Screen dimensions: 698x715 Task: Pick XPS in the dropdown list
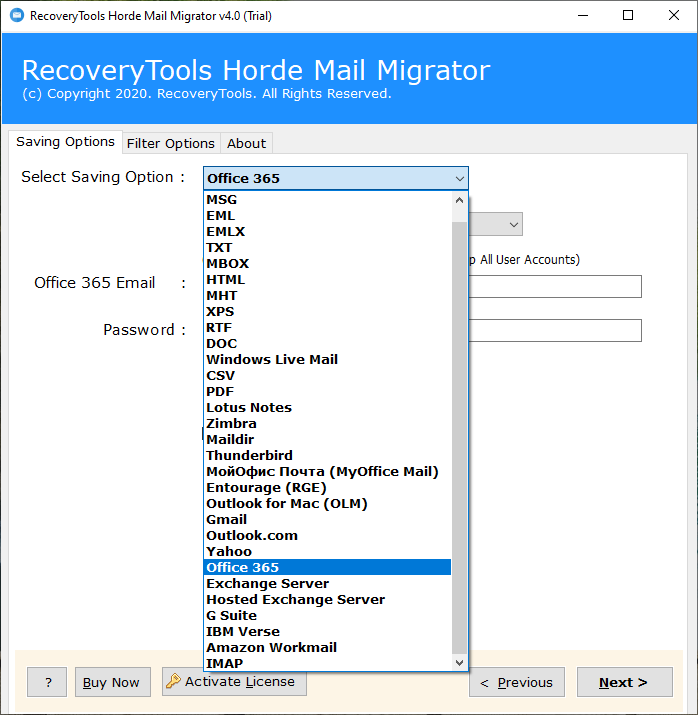point(327,311)
